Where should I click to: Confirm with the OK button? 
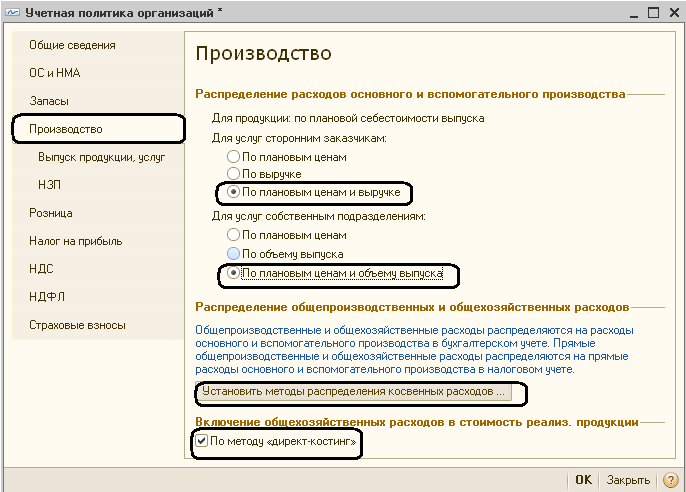coord(583,480)
